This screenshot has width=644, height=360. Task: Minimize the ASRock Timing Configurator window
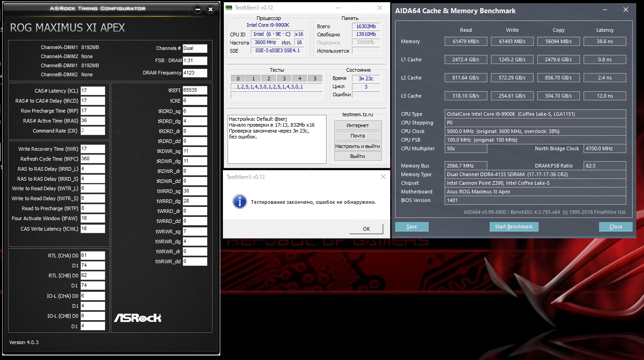(197, 9)
